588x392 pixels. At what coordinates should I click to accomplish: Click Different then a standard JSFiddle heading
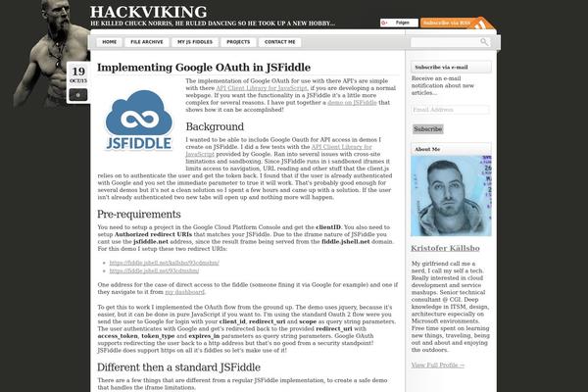point(179,367)
